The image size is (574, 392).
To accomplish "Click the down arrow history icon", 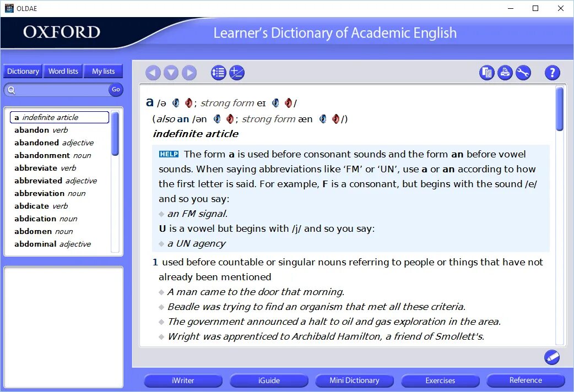I will [171, 73].
